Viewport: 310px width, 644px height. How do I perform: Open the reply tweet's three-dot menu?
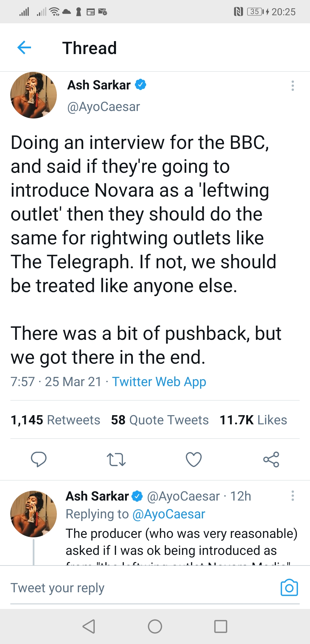(x=292, y=496)
